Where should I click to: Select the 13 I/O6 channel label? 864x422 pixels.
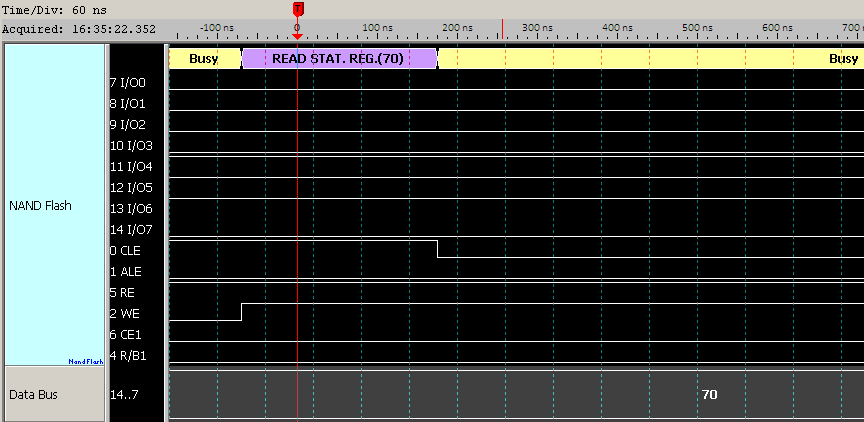point(131,209)
